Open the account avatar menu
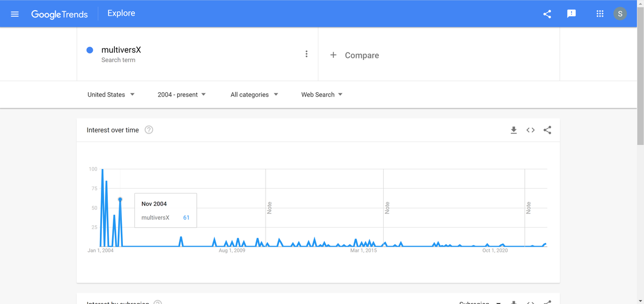644x304 pixels. click(620, 14)
